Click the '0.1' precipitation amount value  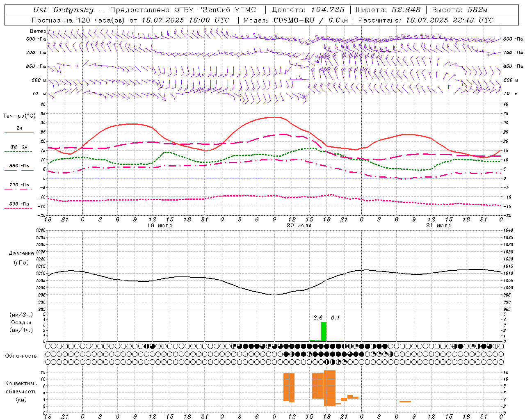pos(335,317)
